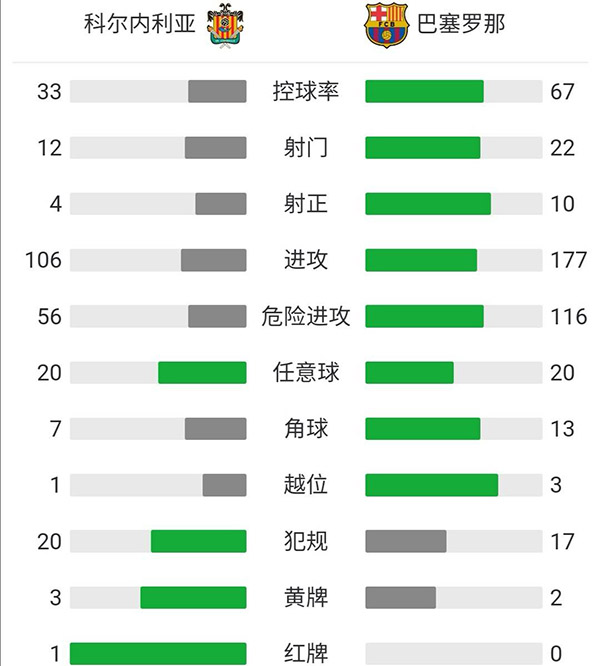The image size is (600, 666).
Task: Click Barcelona's 射正 shots-on-target bar
Action: [428, 204]
